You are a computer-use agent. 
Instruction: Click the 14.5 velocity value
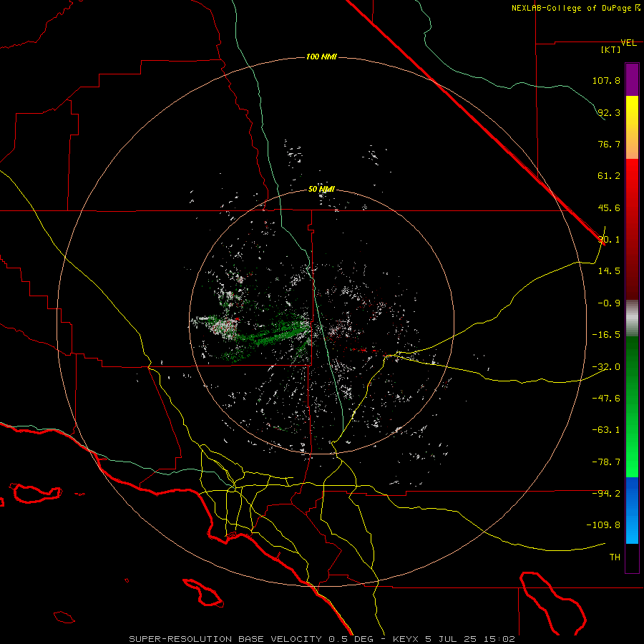point(609,271)
